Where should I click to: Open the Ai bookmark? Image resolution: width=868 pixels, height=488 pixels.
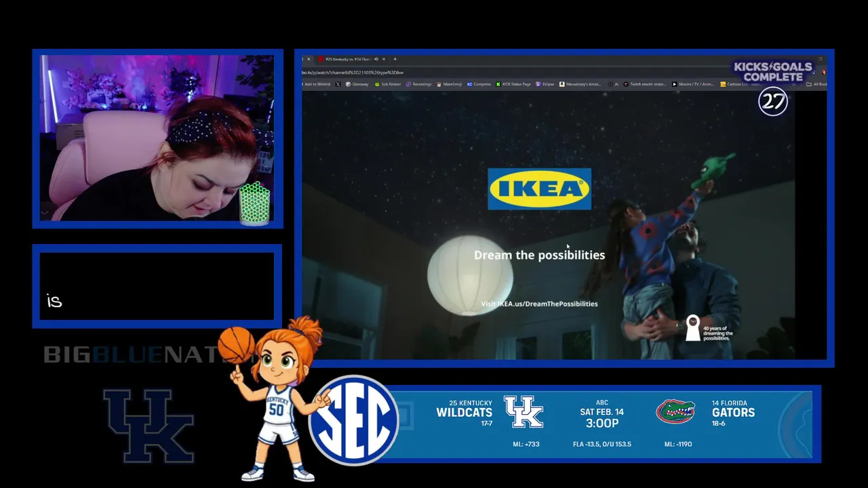coord(613,84)
